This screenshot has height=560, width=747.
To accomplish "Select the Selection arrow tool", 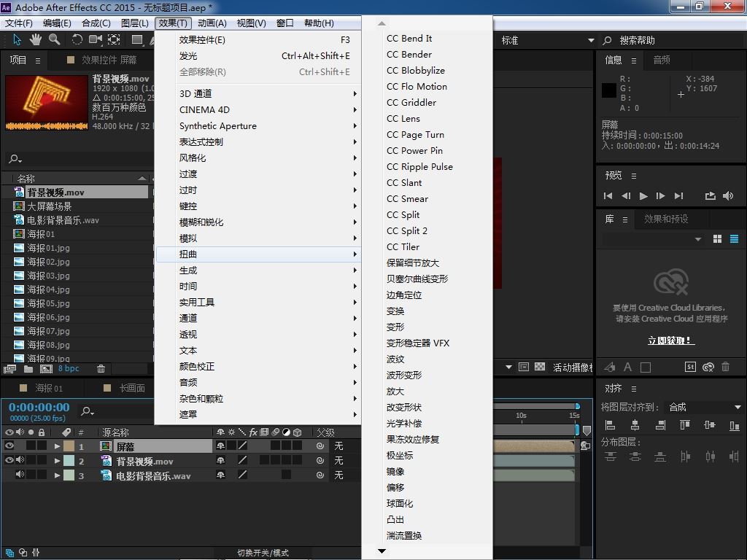I will 18,39.
